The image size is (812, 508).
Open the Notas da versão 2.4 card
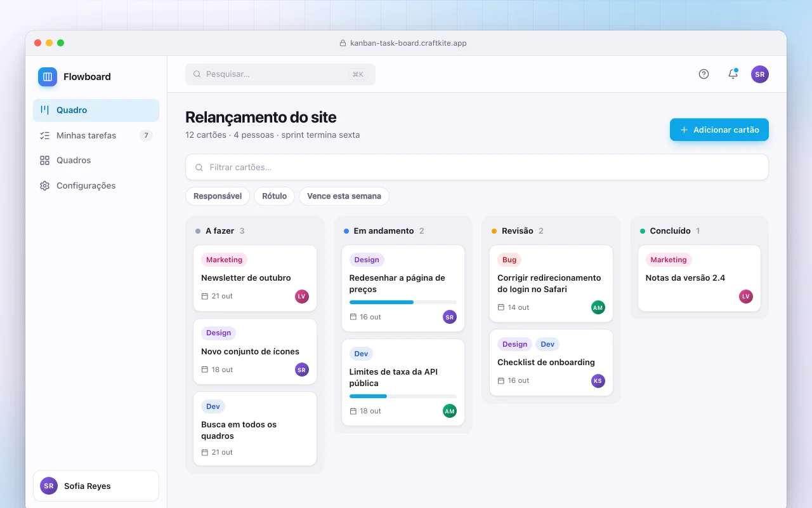(x=699, y=278)
